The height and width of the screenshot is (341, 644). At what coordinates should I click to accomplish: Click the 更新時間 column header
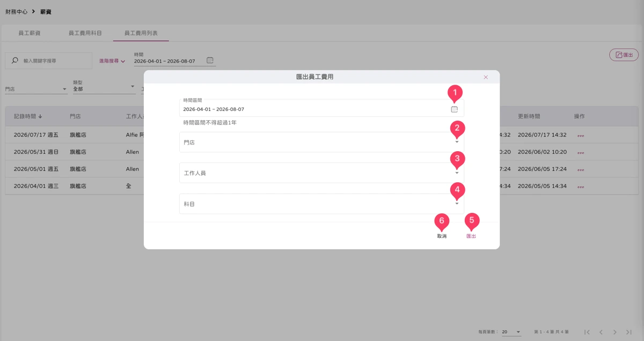[x=529, y=116]
